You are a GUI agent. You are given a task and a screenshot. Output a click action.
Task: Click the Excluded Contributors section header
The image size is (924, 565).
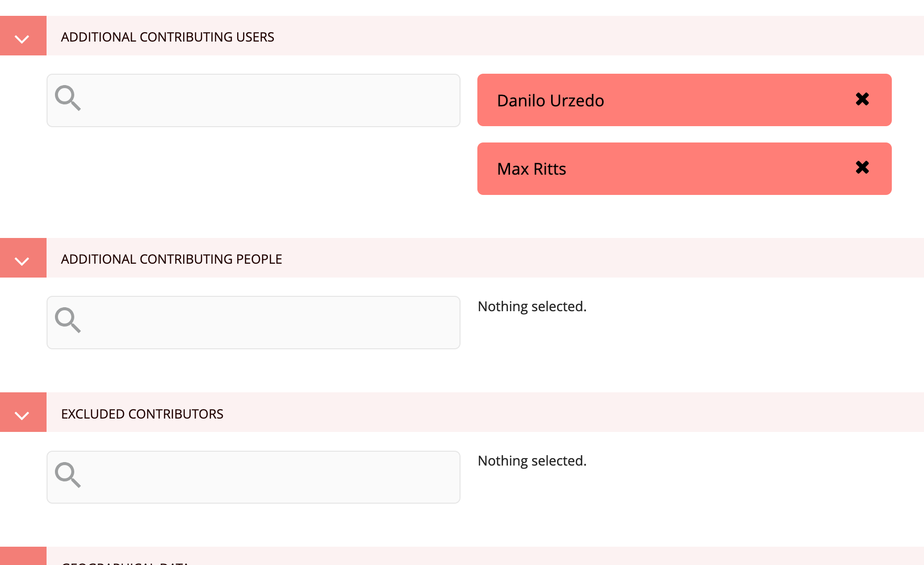(142, 414)
